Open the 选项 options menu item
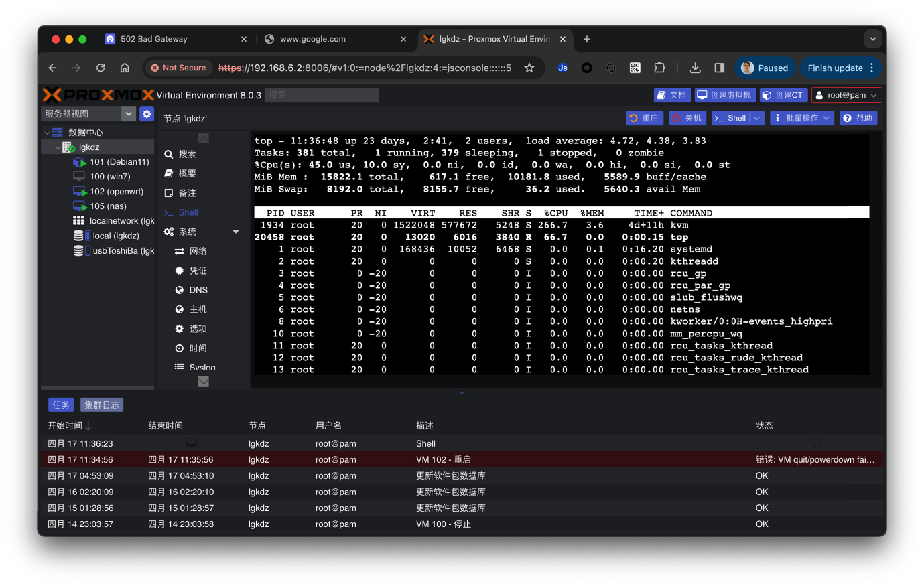 point(198,329)
